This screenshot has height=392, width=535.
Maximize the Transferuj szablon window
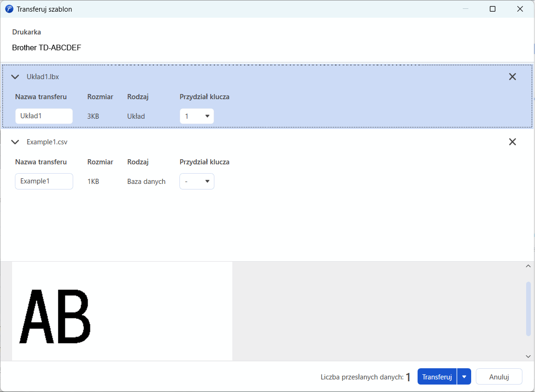click(492, 9)
